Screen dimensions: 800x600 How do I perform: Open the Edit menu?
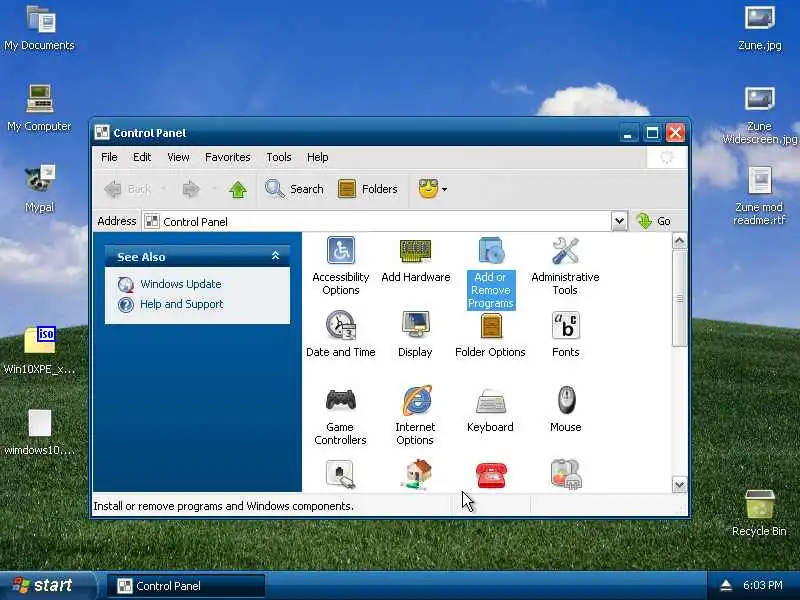click(x=142, y=157)
